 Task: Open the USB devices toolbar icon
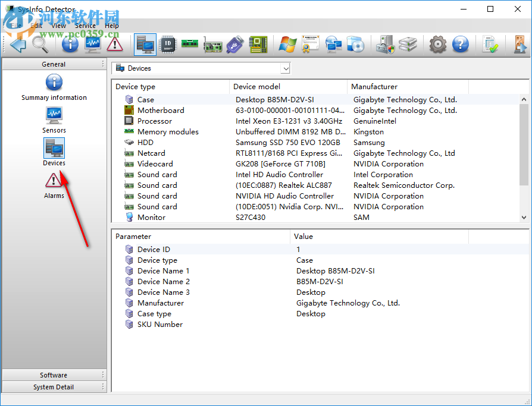(235, 44)
